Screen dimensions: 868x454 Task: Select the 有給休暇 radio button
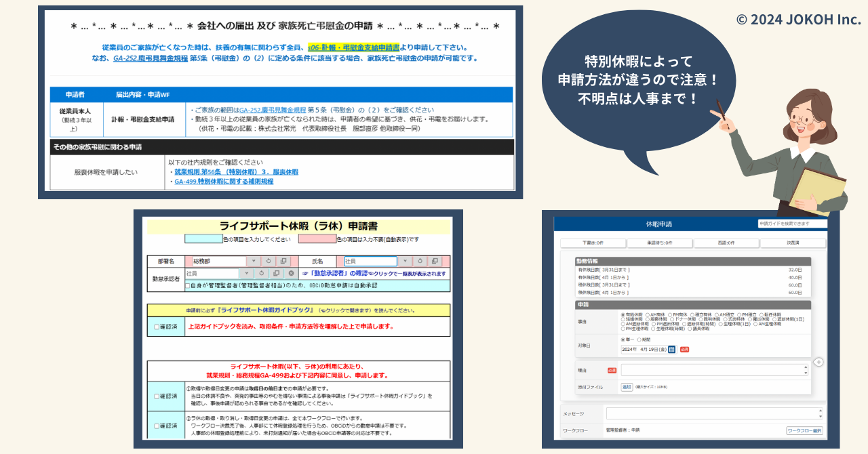pyautogui.click(x=623, y=314)
